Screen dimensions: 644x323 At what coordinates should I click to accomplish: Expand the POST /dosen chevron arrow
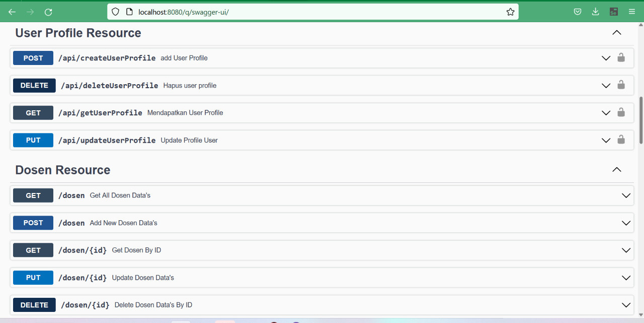(626, 223)
